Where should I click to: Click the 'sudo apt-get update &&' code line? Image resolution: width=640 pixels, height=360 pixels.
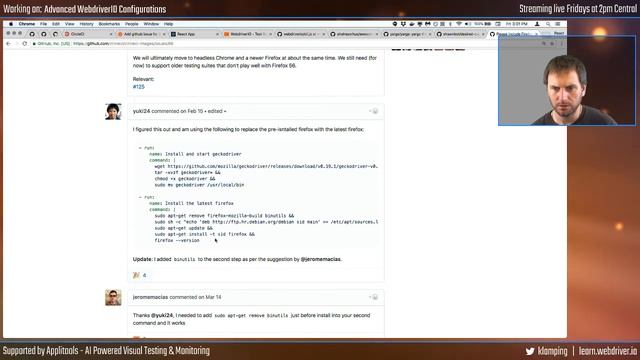[184, 229]
